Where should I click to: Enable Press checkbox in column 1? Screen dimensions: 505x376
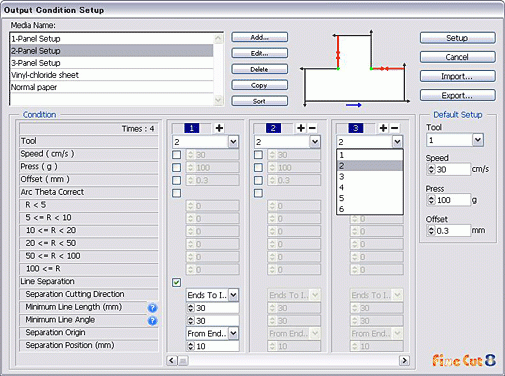177,167
